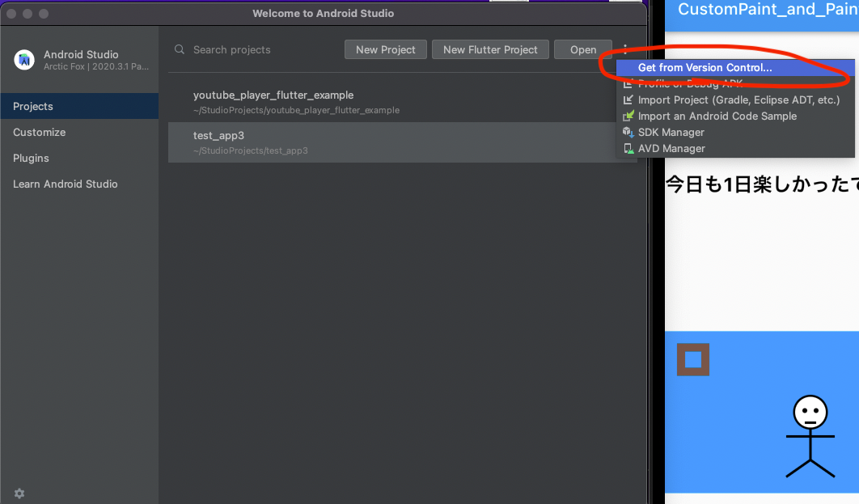Click the Arctic Fox version text
The image size is (859, 504).
pyautogui.click(x=96, y=66)
